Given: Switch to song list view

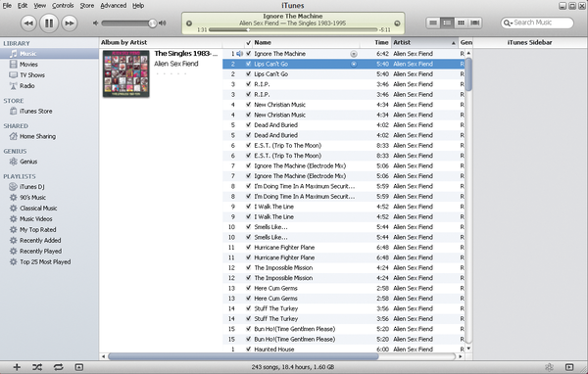Looking at the screenshot, I should (x=433, y=23).
